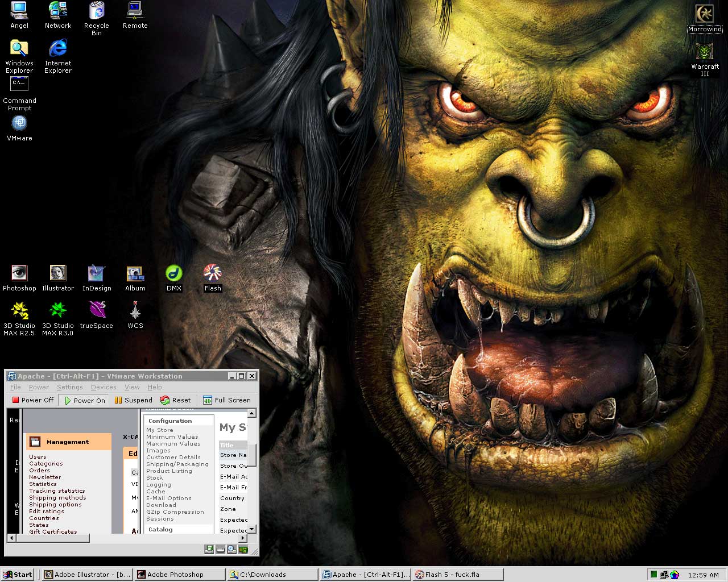Open Tracking statistics link
This screenshot has height=582, width=728.
coord(57,491)
